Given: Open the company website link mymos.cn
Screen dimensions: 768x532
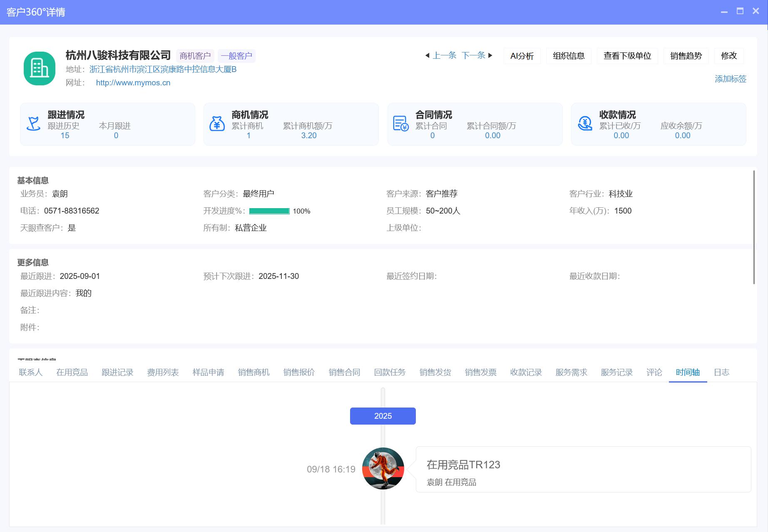Looking at the screenshot, I should point(133,83).
